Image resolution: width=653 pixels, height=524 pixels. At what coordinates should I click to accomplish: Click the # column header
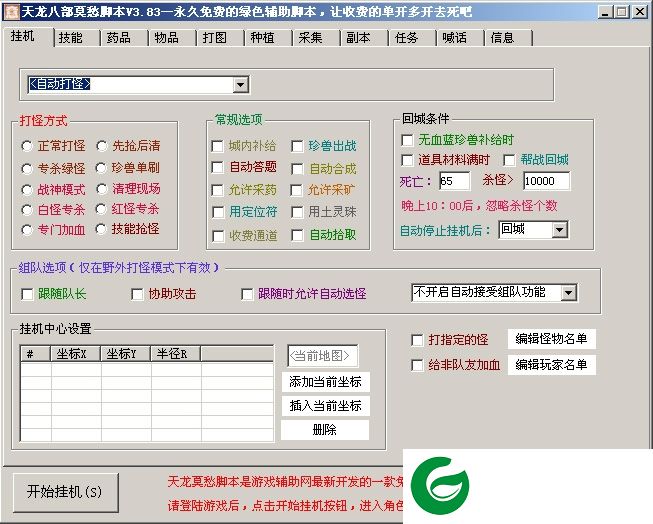coord(35,354)
